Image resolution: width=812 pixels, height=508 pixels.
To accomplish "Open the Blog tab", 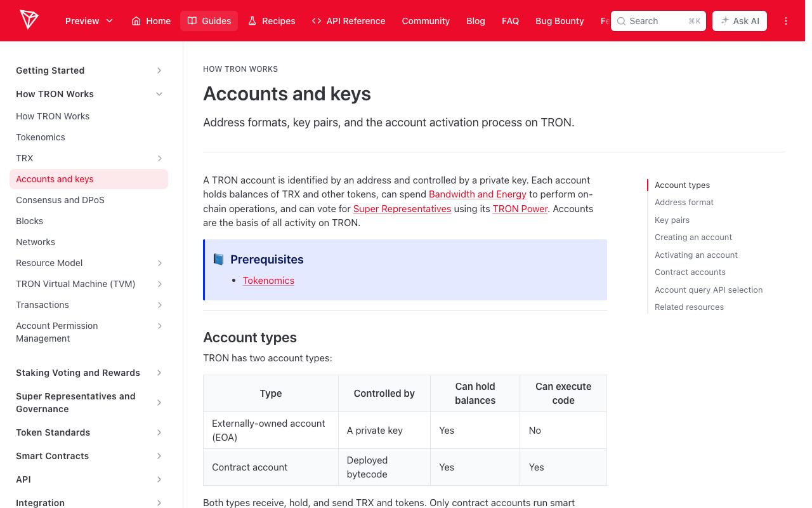I will coord(476,21).
